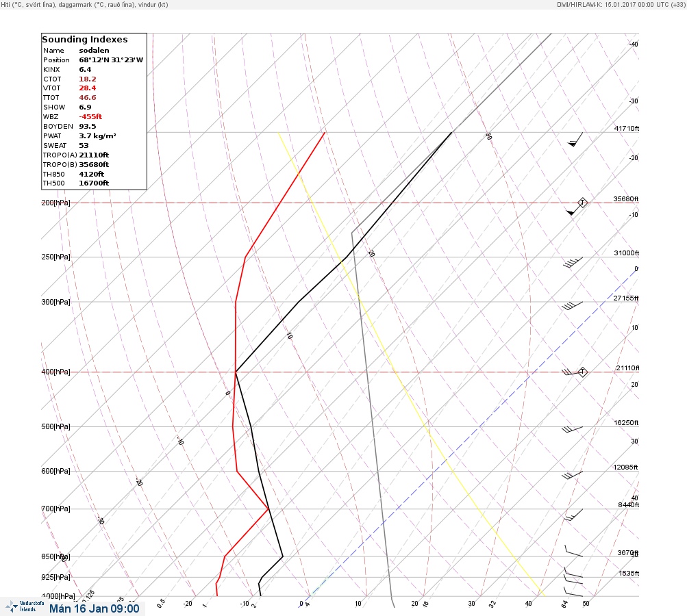
Task: Click the tropopause diamond marker at 35680ft
Action: (582, 203)
